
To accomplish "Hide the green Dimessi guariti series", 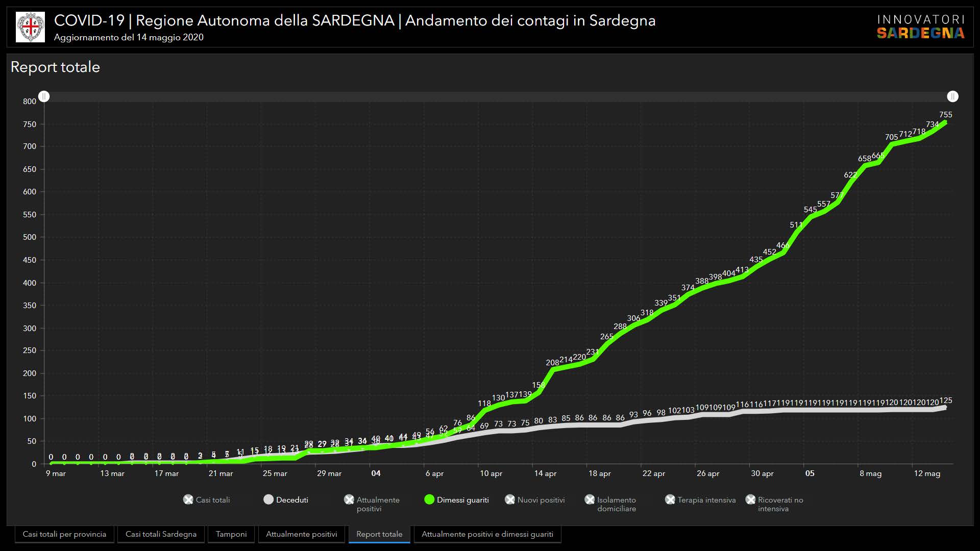I will click(x=429, y=500).
